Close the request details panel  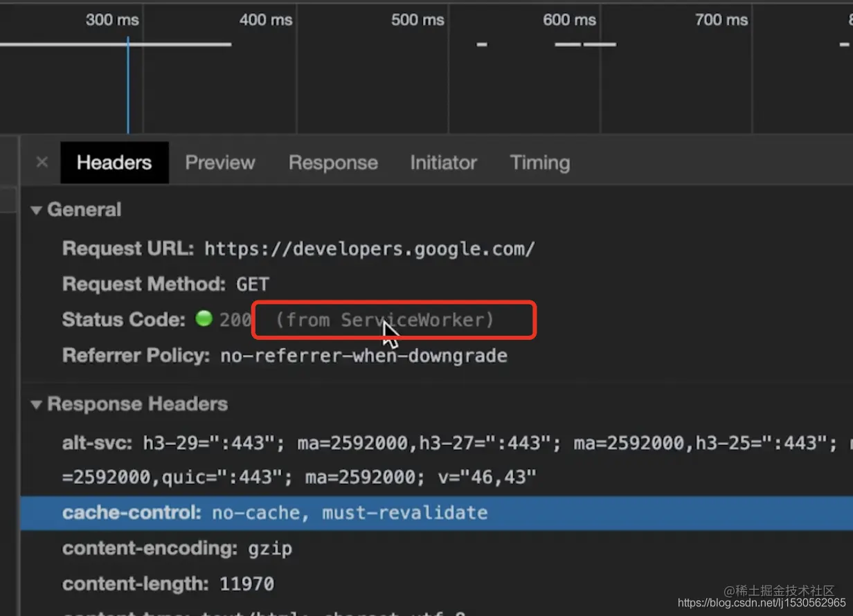(x=42, y=163)
